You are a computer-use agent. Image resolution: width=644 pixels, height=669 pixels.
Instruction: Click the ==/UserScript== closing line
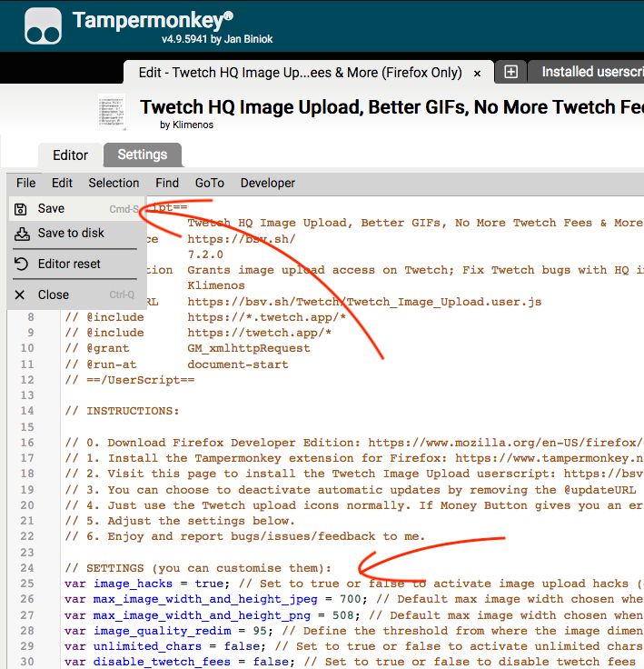point(130,380)
